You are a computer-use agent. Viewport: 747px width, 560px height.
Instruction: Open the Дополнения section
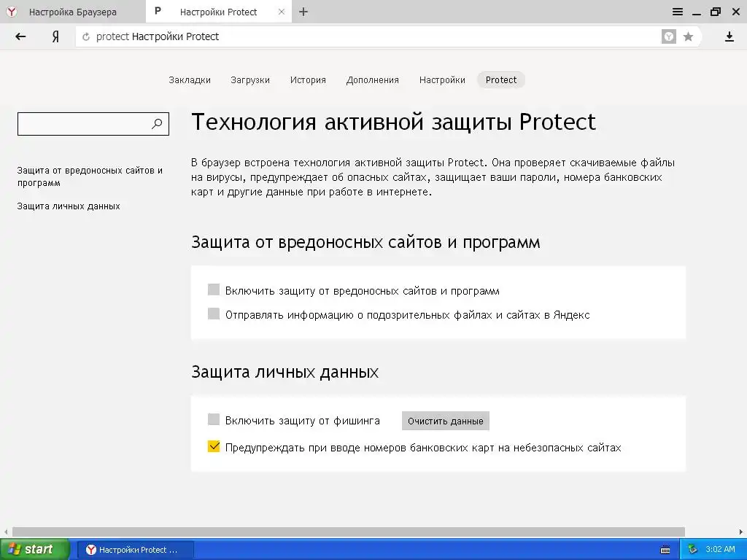coord(373,80)
